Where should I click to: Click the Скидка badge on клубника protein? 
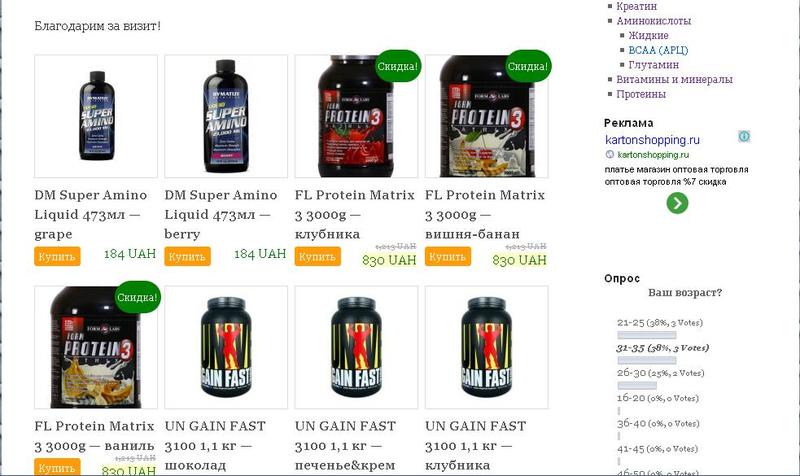coord(397,66)
